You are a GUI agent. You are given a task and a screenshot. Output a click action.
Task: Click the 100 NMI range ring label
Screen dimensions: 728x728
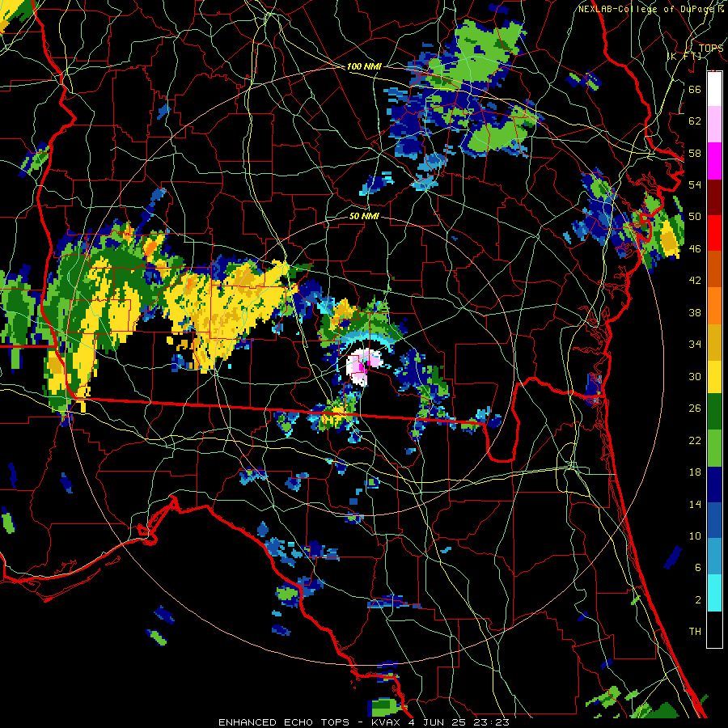364,67
